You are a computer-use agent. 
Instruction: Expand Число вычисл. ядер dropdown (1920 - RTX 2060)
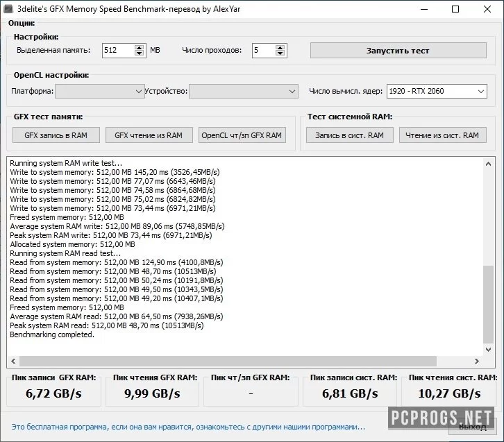pyautogui.click(x=437, y=91)
